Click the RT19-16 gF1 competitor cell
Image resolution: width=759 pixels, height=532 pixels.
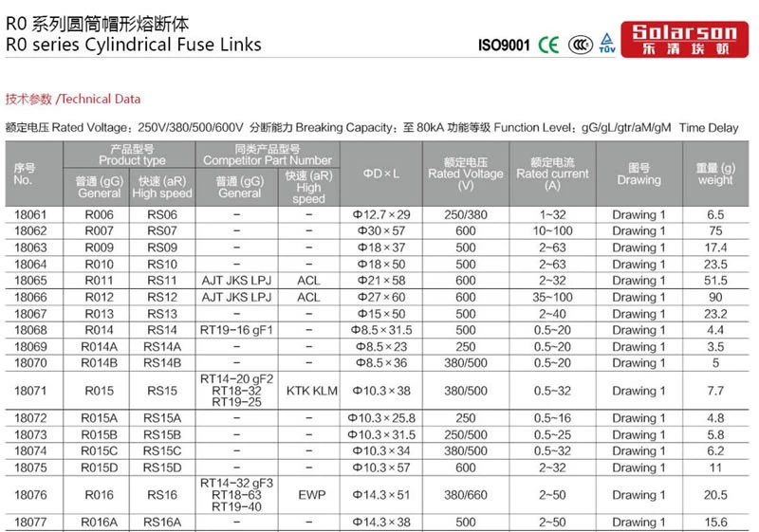tap(235, 331)
